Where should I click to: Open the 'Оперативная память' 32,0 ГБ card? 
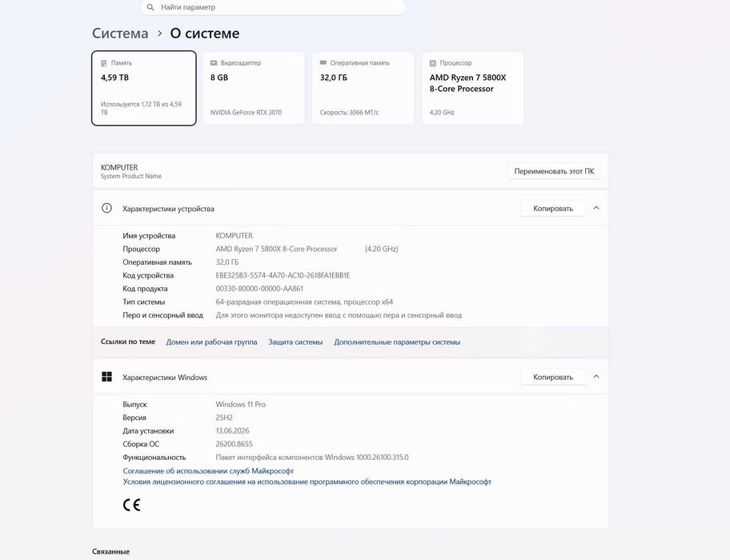tap(363, 88)
